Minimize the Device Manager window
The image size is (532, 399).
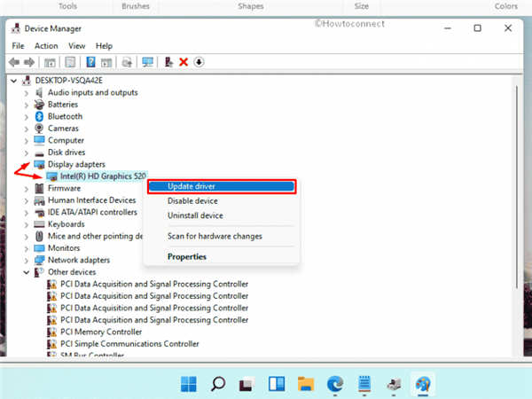pos(448,28)
